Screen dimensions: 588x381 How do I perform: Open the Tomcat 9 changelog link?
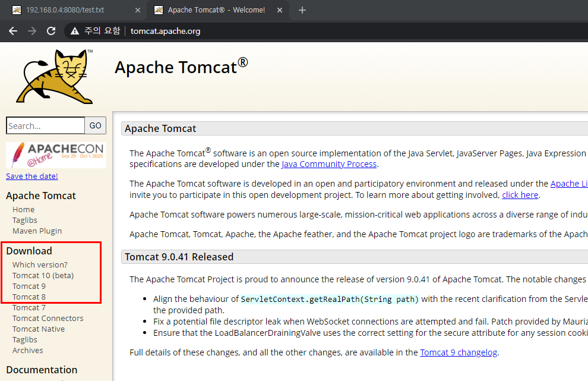(x=459, y=352)
